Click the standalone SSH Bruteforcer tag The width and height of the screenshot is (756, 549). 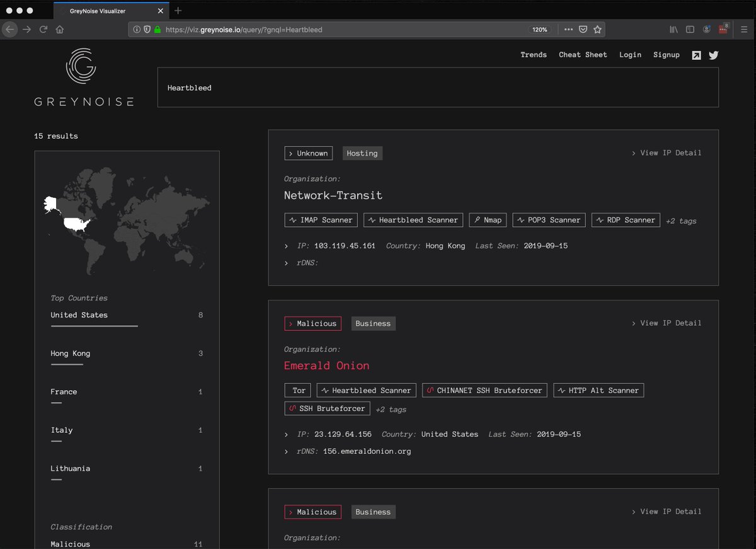(x=327, y=408)
